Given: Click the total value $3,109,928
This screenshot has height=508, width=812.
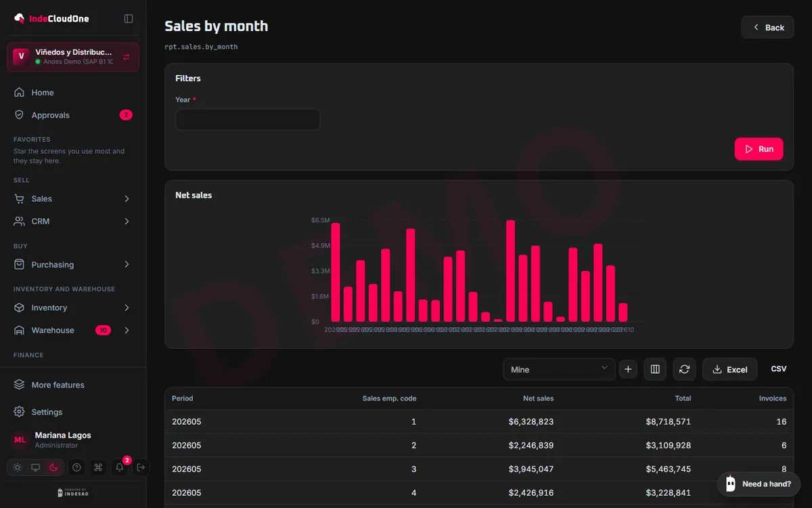Looking at the screenshot, I should point(669,445).
